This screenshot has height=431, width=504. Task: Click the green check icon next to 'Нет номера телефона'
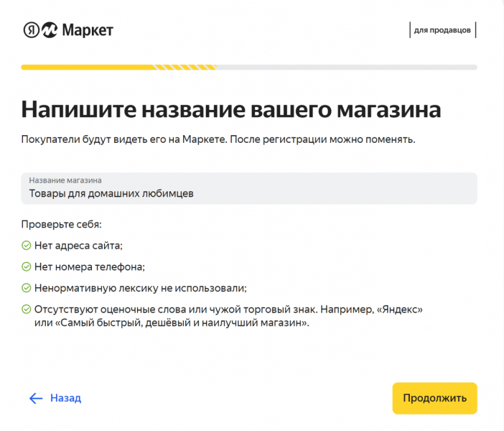pyautogui.click(x=26, y=267)
